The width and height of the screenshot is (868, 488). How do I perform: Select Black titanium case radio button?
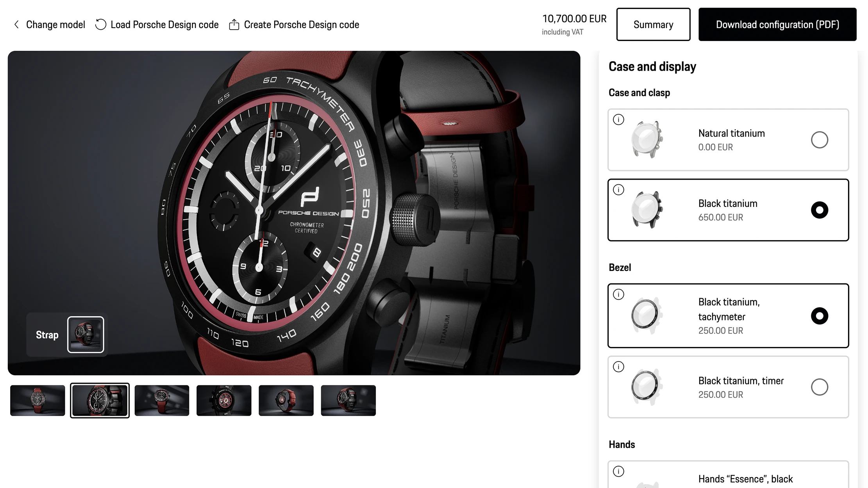(819, 210)
